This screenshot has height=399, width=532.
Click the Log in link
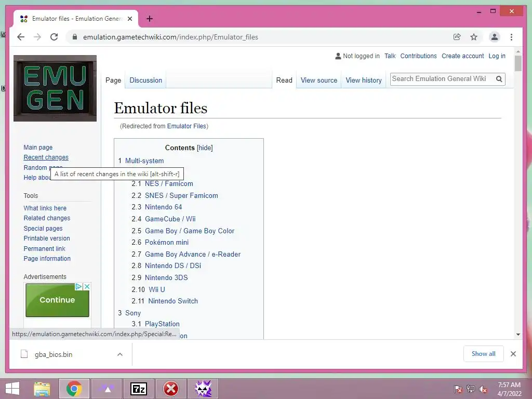[497, 56]
